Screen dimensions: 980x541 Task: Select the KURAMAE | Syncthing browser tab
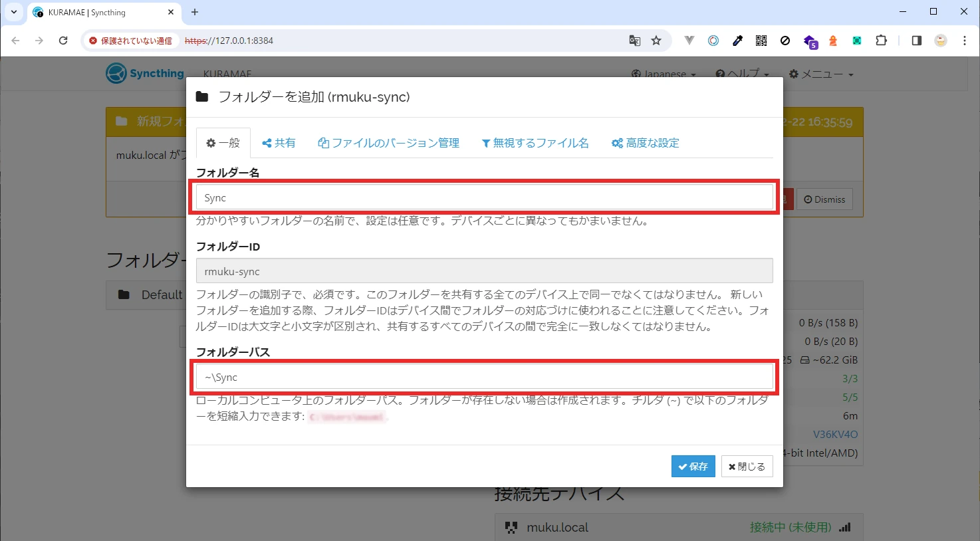103,13
